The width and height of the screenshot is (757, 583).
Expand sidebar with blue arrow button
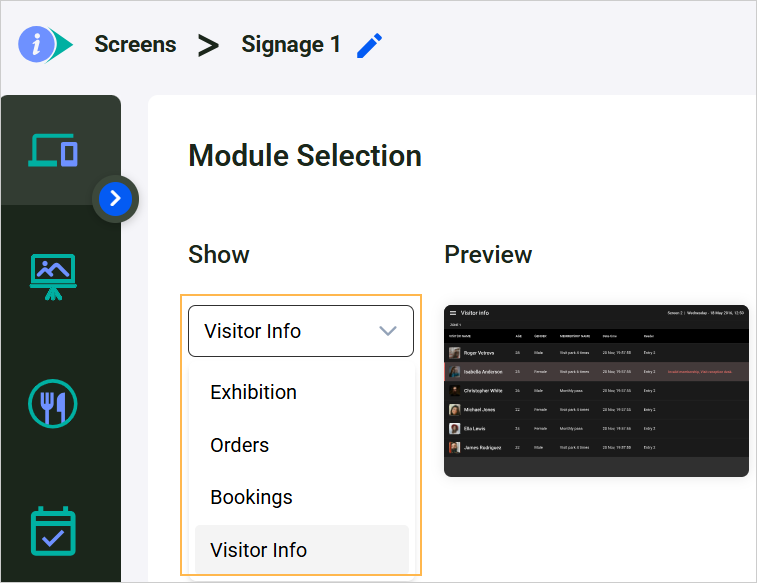coord(115,198)
